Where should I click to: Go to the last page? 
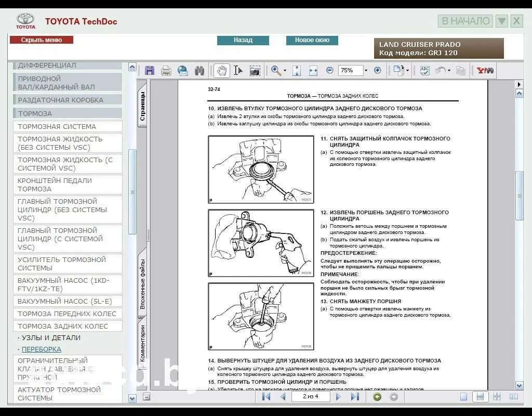355,397
